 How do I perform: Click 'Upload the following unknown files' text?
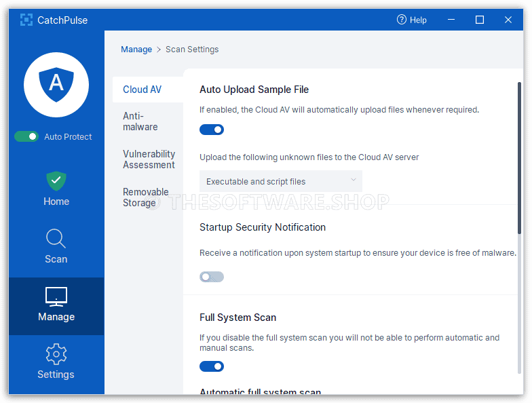click(309, 157)
